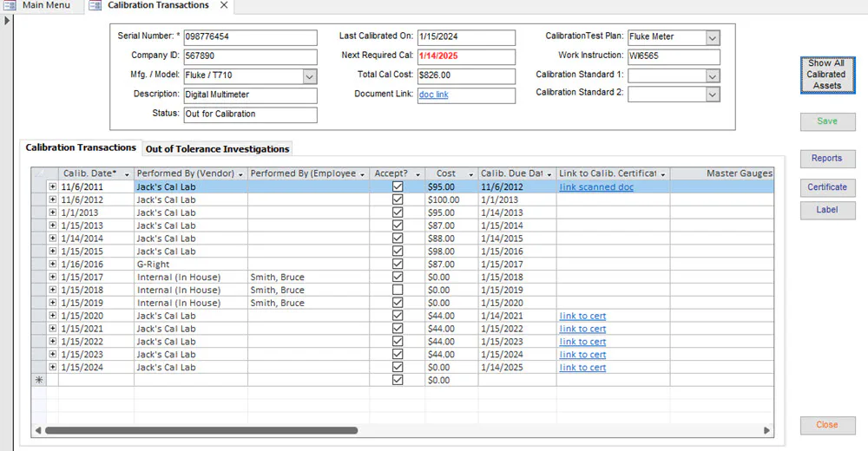Click the Work Instruction field WI6565
The height and width of the screenshot is (451, 868).
click(x=674, y=56)
